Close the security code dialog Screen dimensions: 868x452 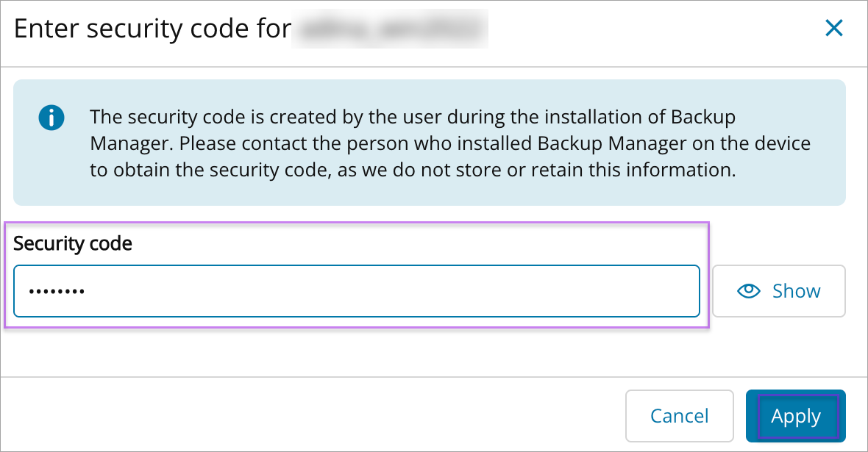click(x=833, y=29)
